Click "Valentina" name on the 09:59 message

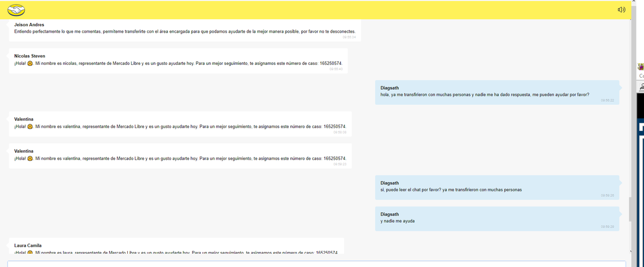tap(24, 151)
